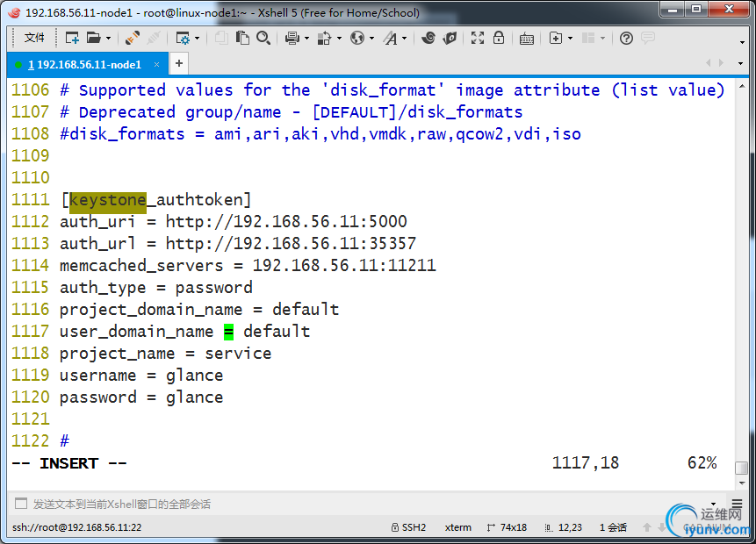Click the 'password = glance' line

click(x=141, y=397)
